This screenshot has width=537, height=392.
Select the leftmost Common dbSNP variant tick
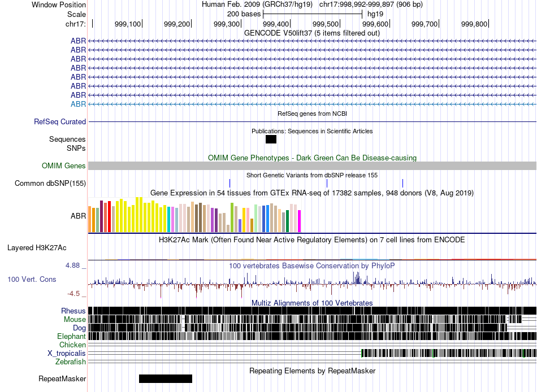(230, 183)
